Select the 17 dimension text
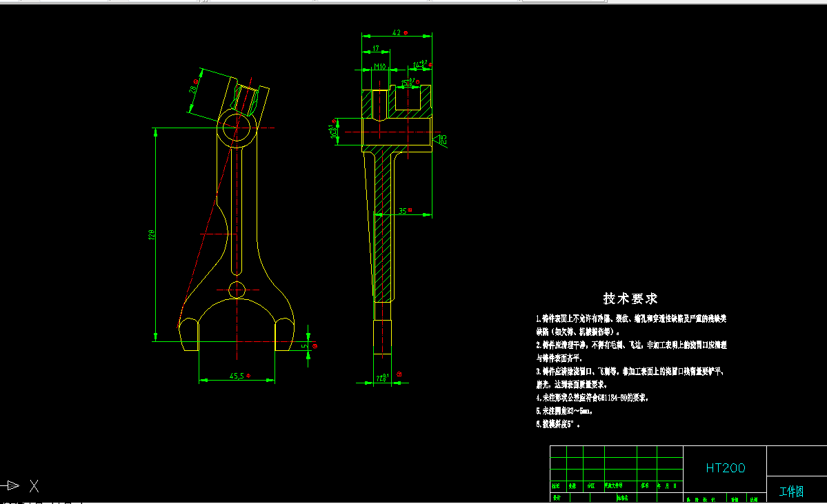The image size is (827, 504). pos(375,48)
